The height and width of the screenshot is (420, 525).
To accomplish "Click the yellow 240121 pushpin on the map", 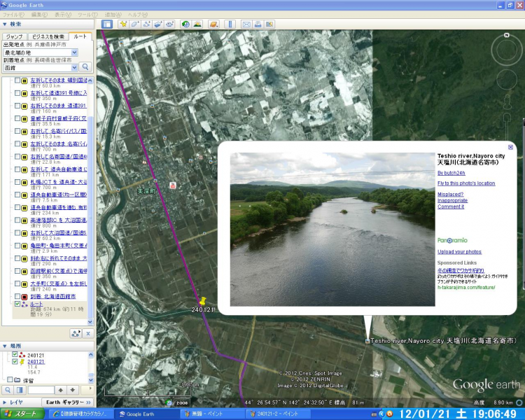I will [x=202, y=301].
